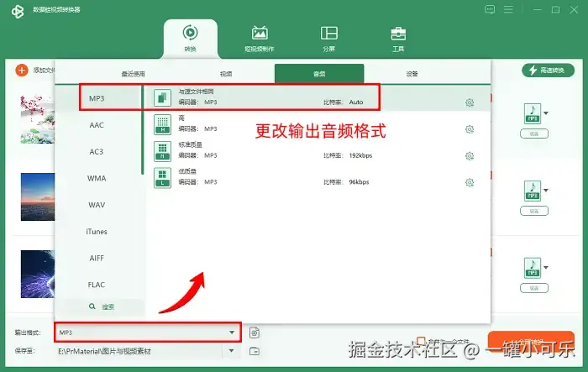588x372 pixels.
Task: Select AIFF in the format list
Action: coord(97,258)
